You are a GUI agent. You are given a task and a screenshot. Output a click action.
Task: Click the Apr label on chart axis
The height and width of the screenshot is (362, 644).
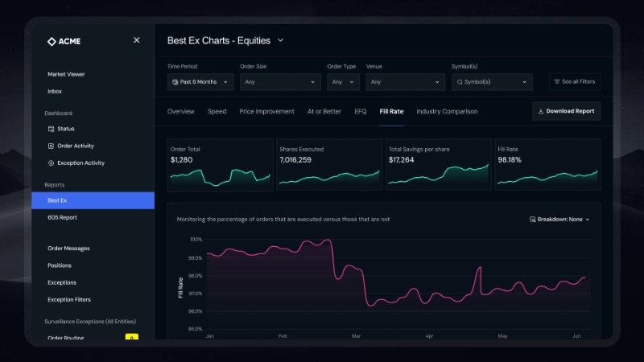click(x=429, y=336)
